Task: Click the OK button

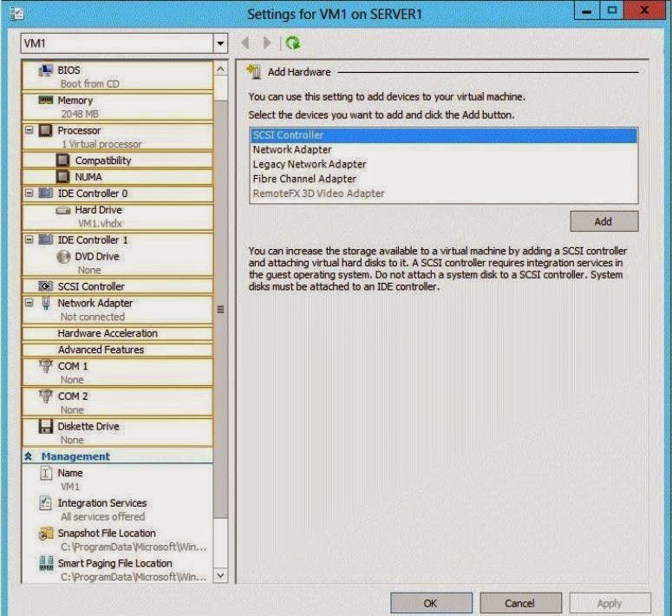Action: (431, 603)
